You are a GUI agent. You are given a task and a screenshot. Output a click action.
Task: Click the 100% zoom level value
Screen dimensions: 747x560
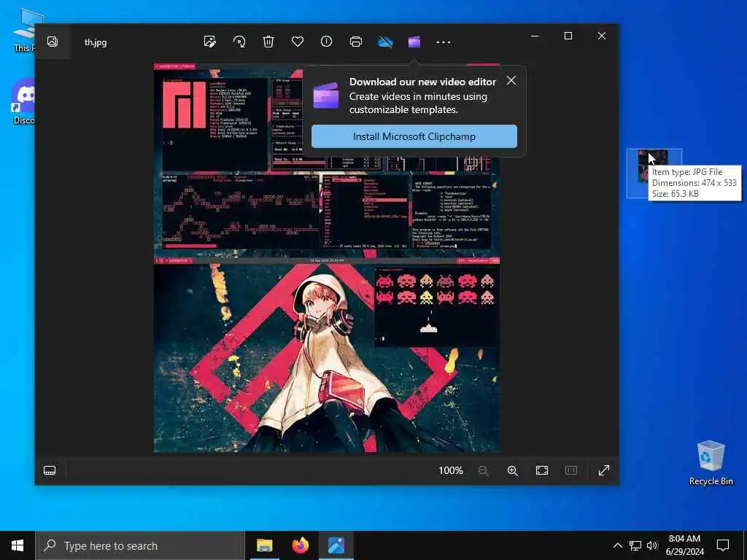coord(451,470)
